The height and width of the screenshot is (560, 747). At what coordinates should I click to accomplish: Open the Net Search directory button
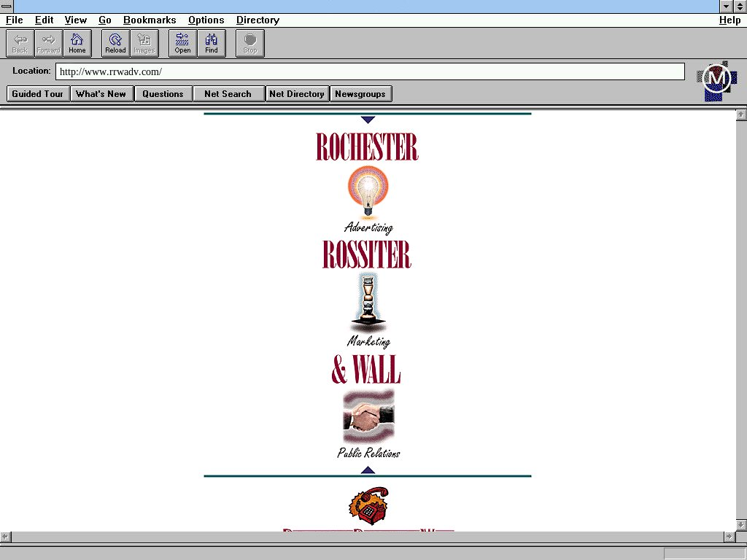228,94
